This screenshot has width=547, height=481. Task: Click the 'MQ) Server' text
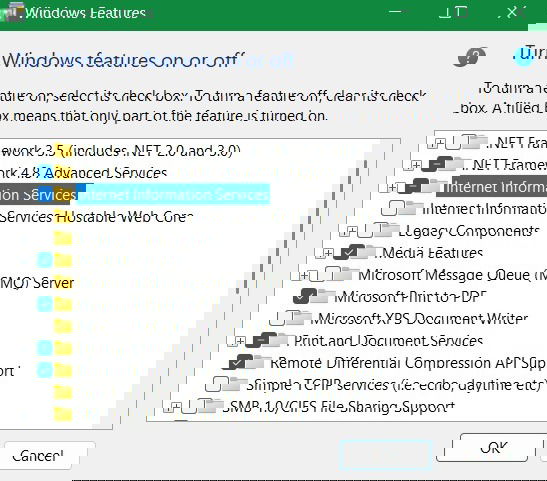tap(37, 283)
